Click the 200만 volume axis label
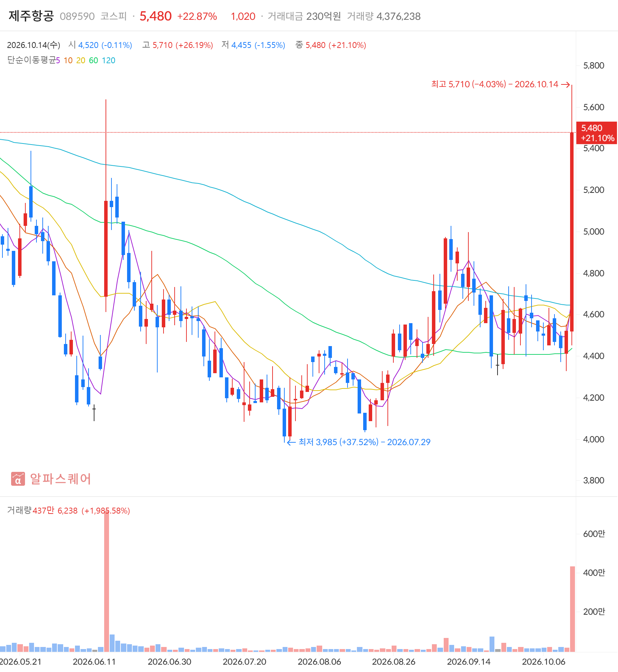 (x=594, y=612)
